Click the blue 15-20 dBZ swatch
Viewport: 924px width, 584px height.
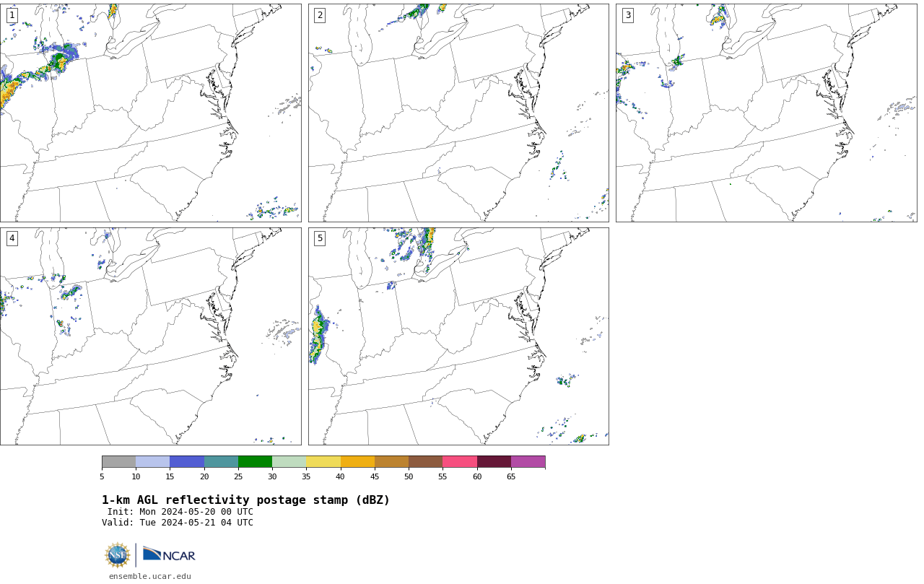point(187,462)
